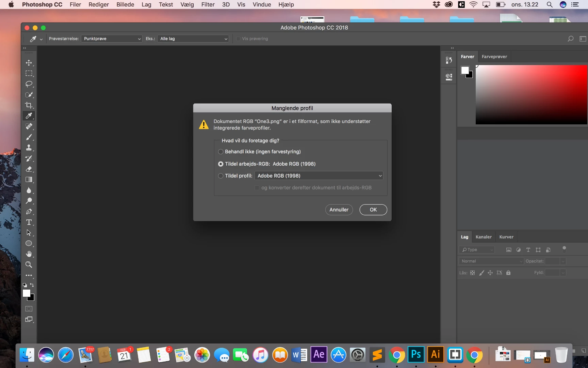Open the Edit Toolbar three-dots menu

29,275
